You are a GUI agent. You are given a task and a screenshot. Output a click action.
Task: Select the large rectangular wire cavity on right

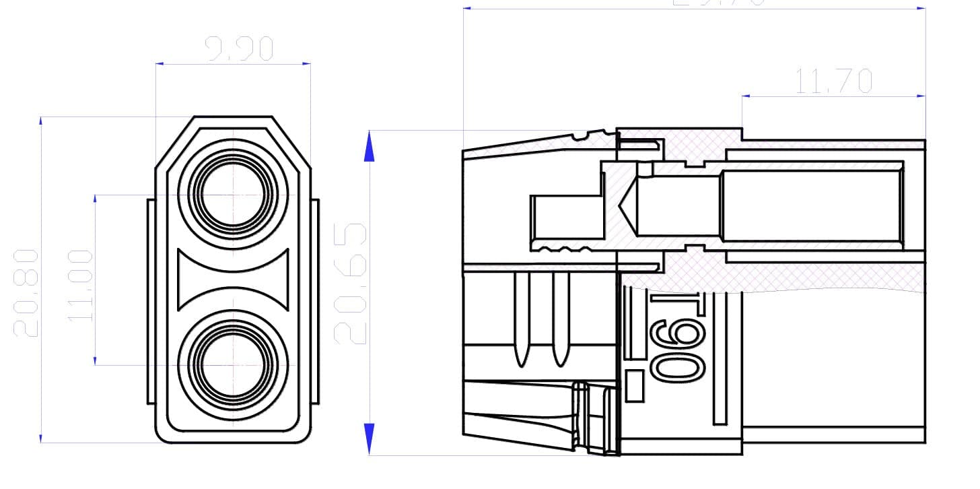pyautogui.click(x=812, y=205)
